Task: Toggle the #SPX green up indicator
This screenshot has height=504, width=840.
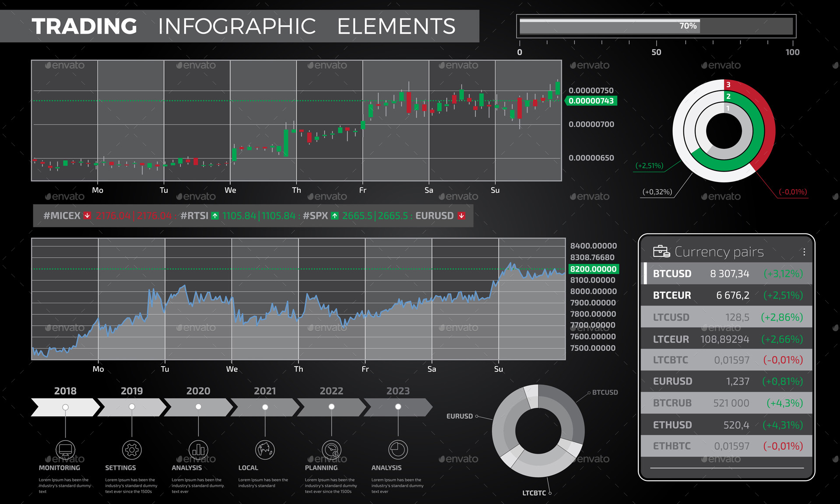Action: pyautogui.click(x=335, y=216)
